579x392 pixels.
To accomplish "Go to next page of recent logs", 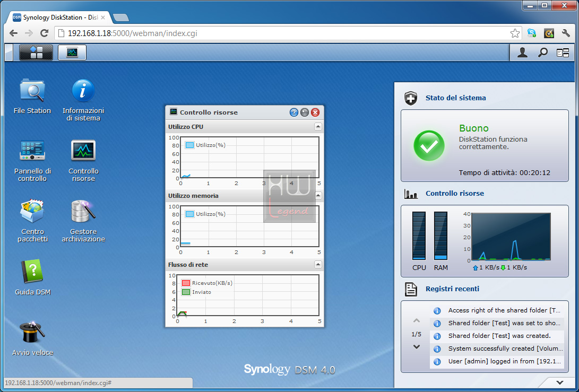I will [417, 347].
